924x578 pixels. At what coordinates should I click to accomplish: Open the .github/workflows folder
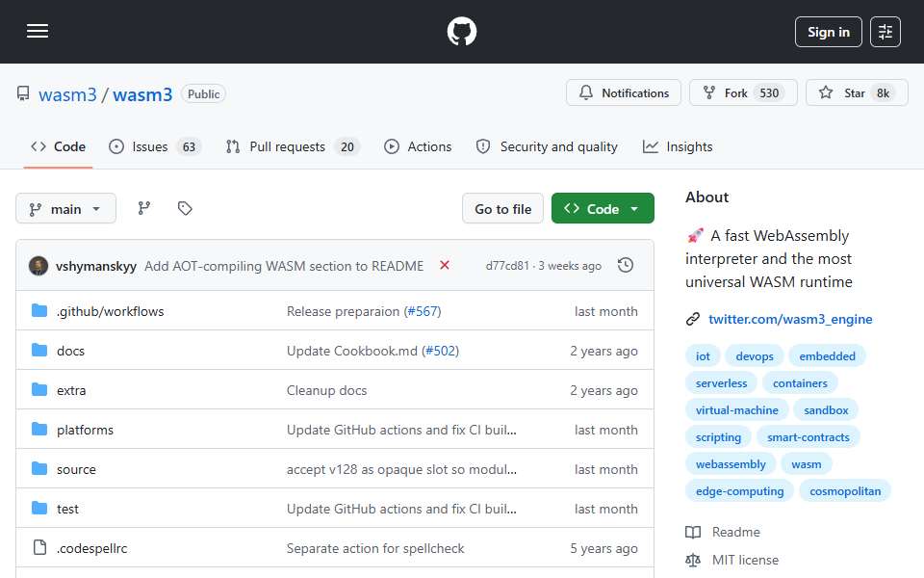coord(110,311)
